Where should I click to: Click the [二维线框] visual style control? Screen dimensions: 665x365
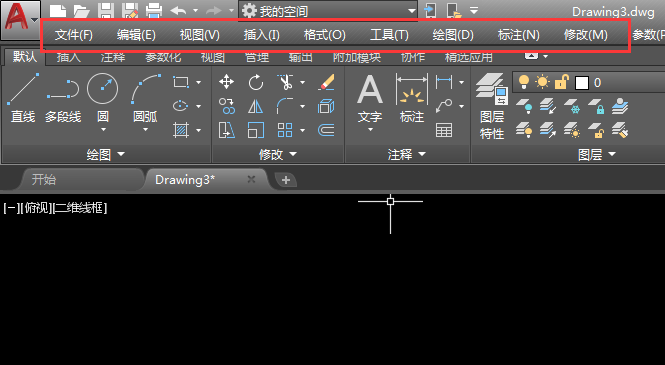pyautogui.click(x=79, y=208)
